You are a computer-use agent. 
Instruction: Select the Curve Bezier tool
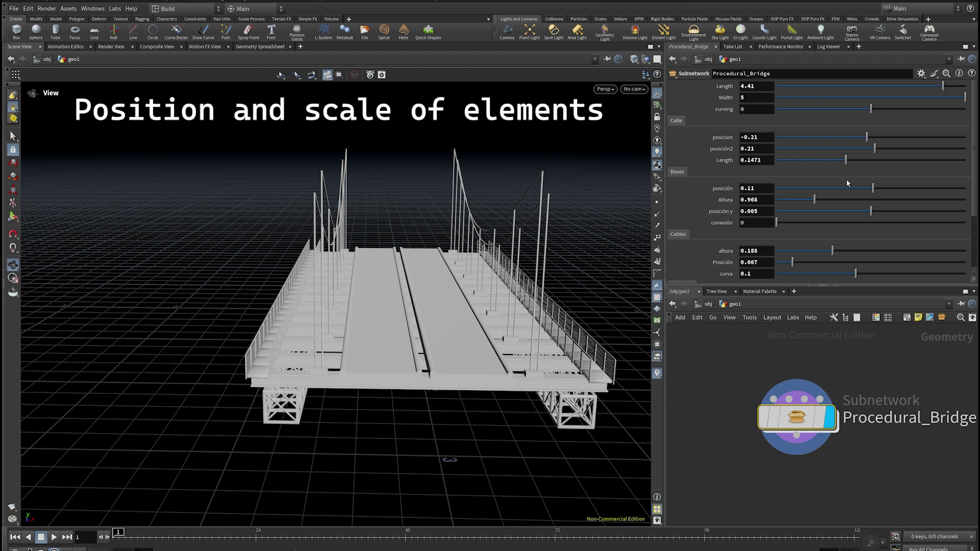(176, 32)
